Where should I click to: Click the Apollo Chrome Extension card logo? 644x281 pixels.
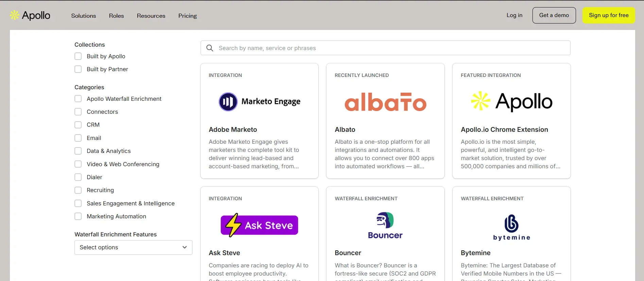pyautogui.click(x=511, y=102)
